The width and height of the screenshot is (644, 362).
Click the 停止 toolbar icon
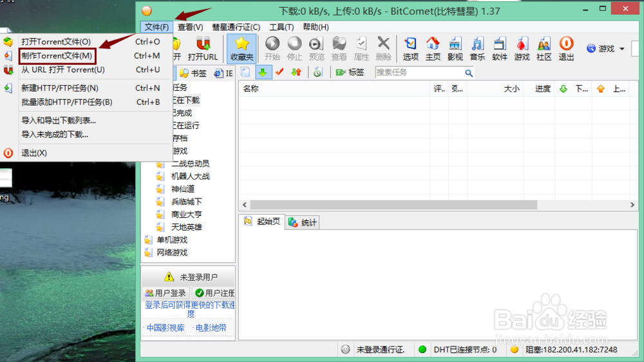tap(294, 48)
